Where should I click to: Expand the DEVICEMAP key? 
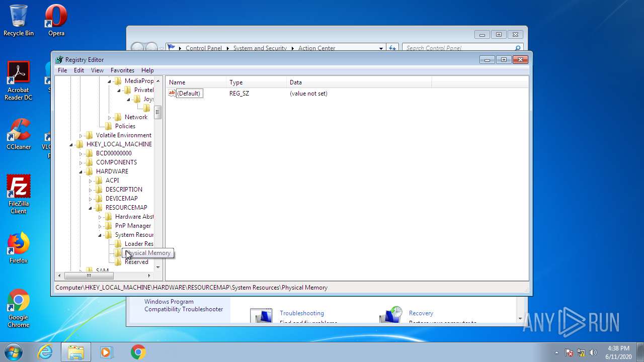[90, 199]
